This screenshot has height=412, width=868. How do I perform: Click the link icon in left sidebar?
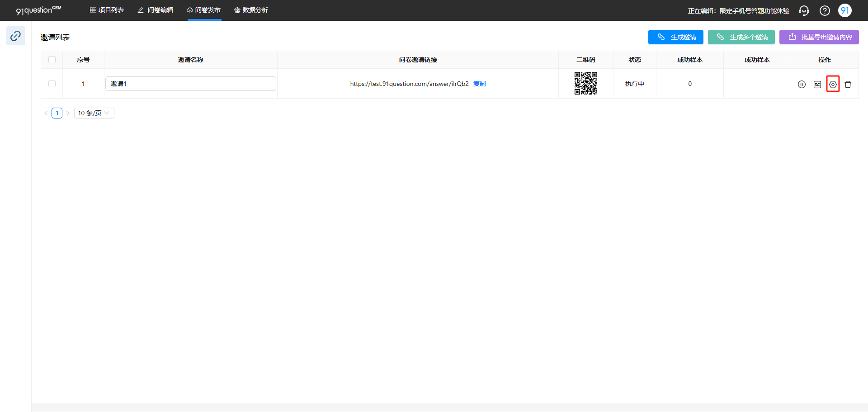click(x=16, y=36)
